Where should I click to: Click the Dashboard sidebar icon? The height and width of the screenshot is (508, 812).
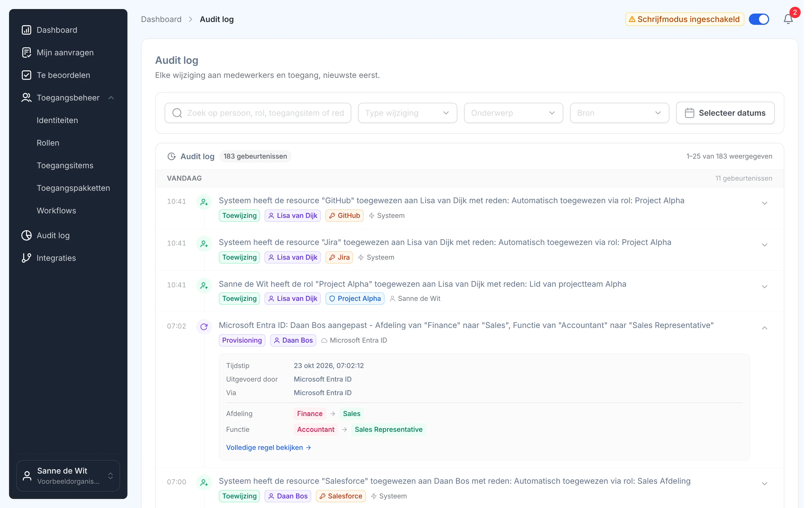[x=27, y=30]
